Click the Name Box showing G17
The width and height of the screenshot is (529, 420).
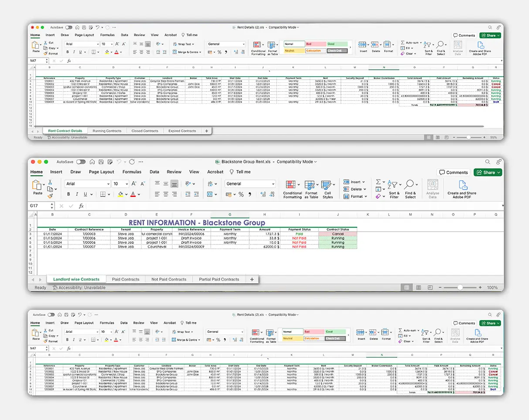pos(41,206)
